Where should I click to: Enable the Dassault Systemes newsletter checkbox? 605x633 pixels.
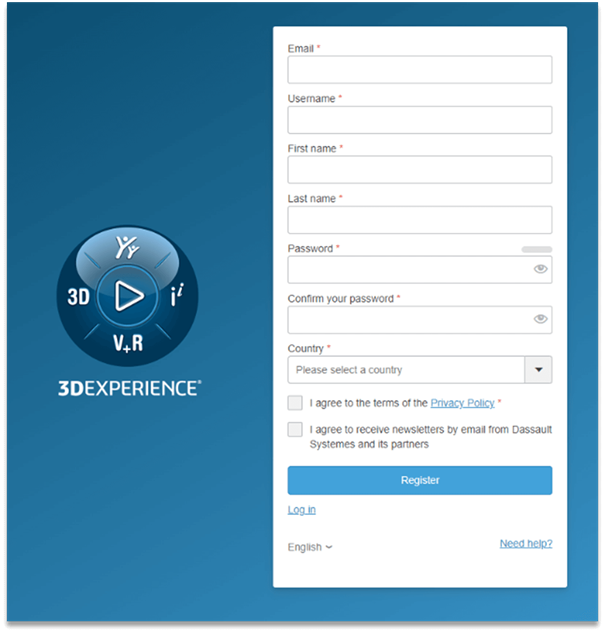(x=295, y=429)
